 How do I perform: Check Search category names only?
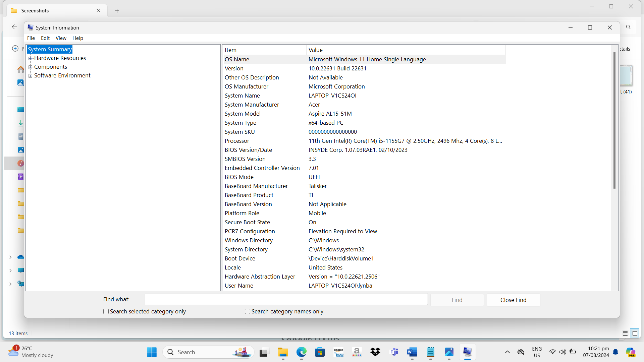[248, 311]
